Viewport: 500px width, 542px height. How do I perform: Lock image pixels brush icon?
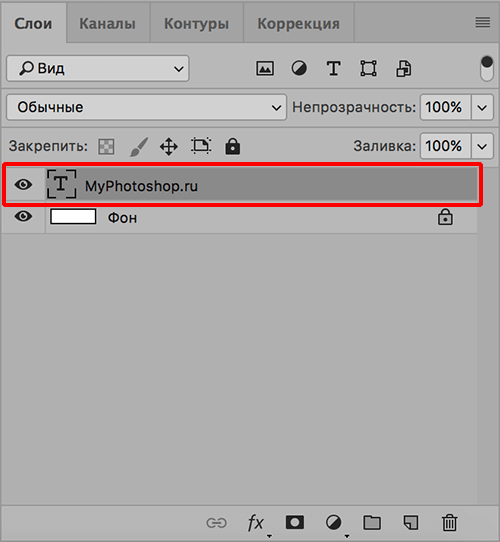coord(139,147)
